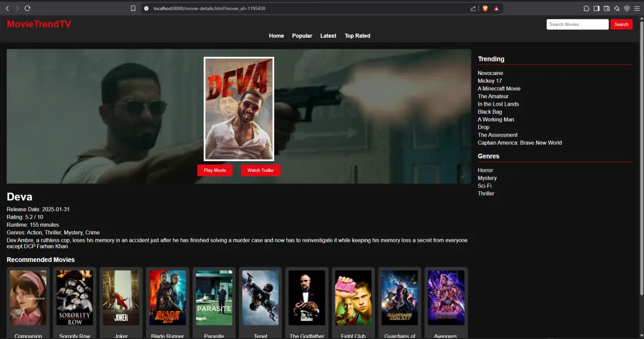
Task: Open Brave Rewards triangle icon
Action: click(x=496, y=9)
